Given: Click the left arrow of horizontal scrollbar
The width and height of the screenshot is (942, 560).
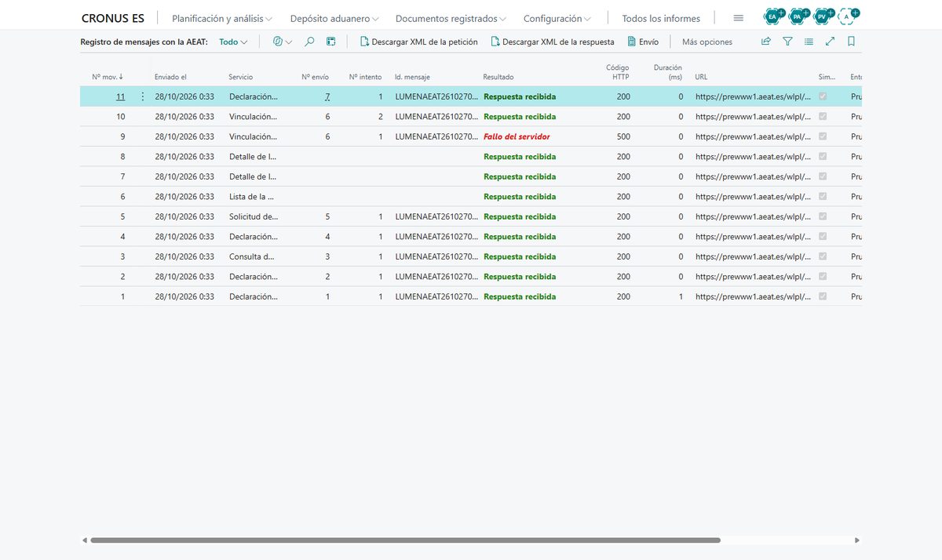Looking at the screenshot, I should (84, 540).
